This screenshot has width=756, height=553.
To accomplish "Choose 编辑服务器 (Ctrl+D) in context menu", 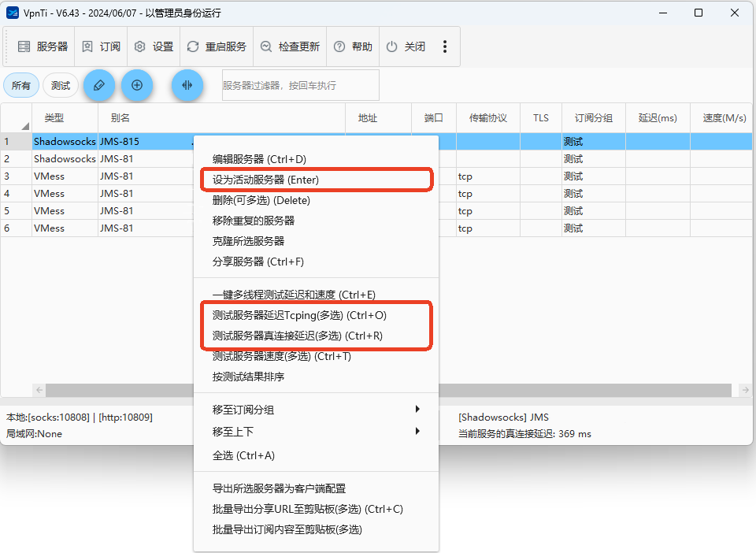I will 316,159.
